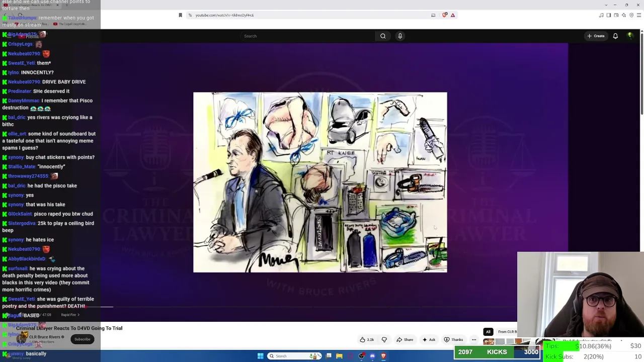Open the Discord taskbar icon
This screenshot has height=362, width=644.
372,356
